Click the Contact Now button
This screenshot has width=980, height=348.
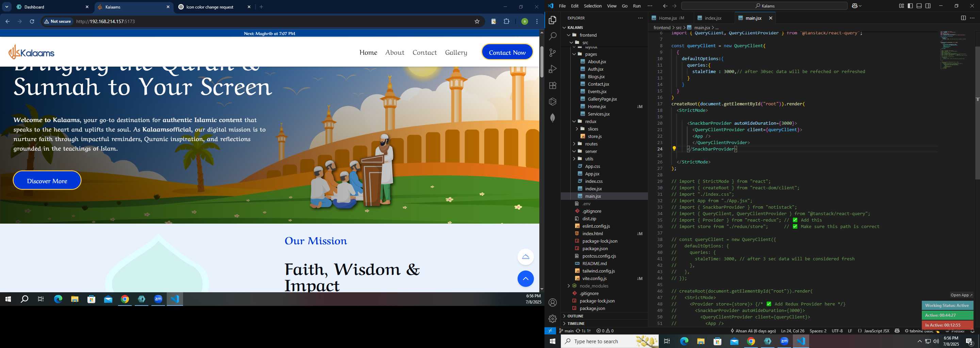(x=507, y=52)
